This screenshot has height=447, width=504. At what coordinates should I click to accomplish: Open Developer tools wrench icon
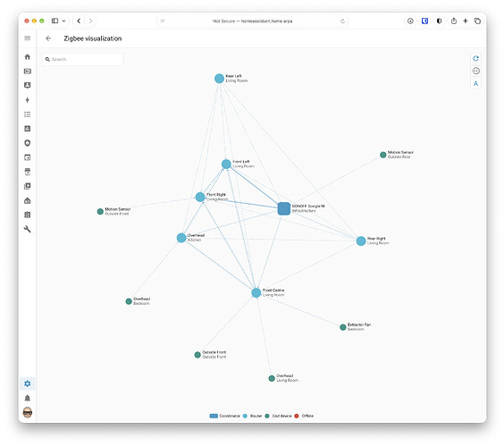point(28,229)
